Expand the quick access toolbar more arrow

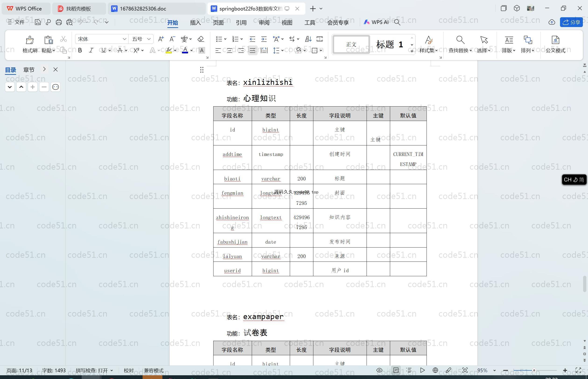pos(107,22)
